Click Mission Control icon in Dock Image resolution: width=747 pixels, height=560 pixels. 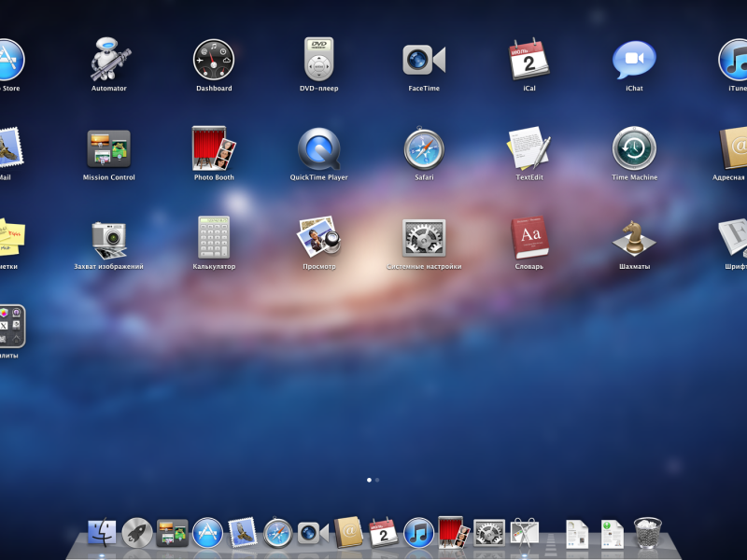click(172, 533)
